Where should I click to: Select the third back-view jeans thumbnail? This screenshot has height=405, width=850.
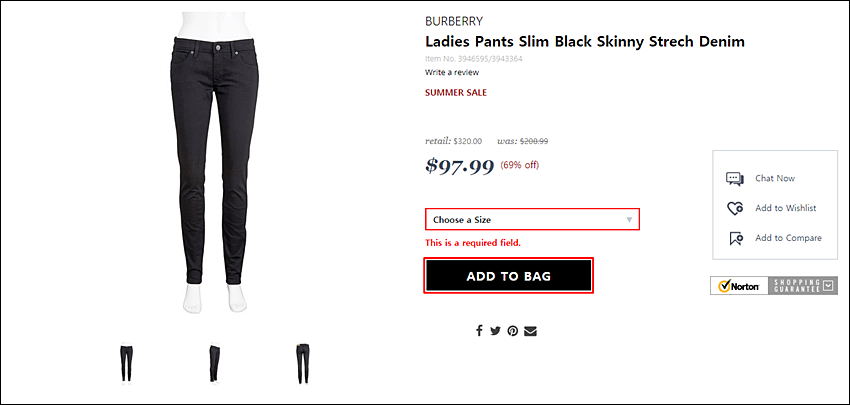pyautogui.click(x=303, y=364)
